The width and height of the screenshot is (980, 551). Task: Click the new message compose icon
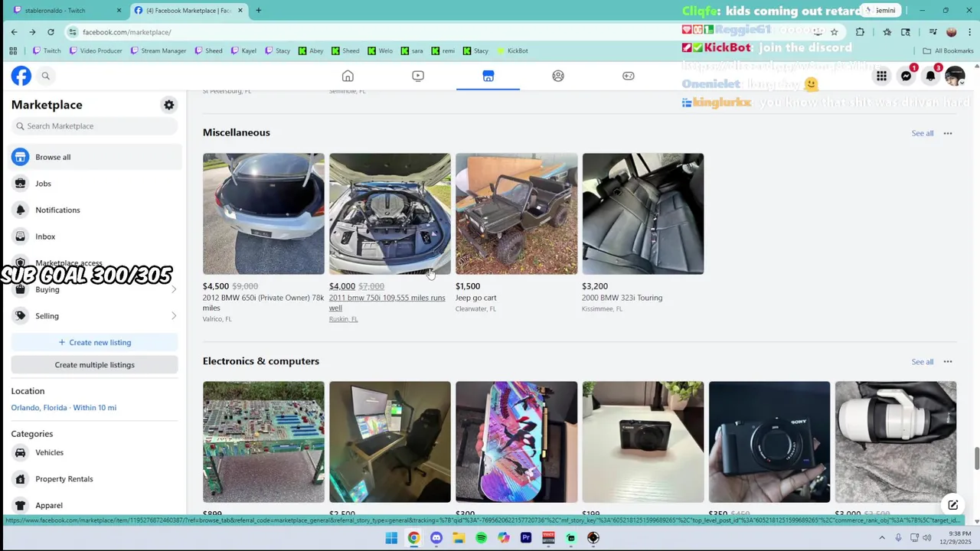(952, 505)
